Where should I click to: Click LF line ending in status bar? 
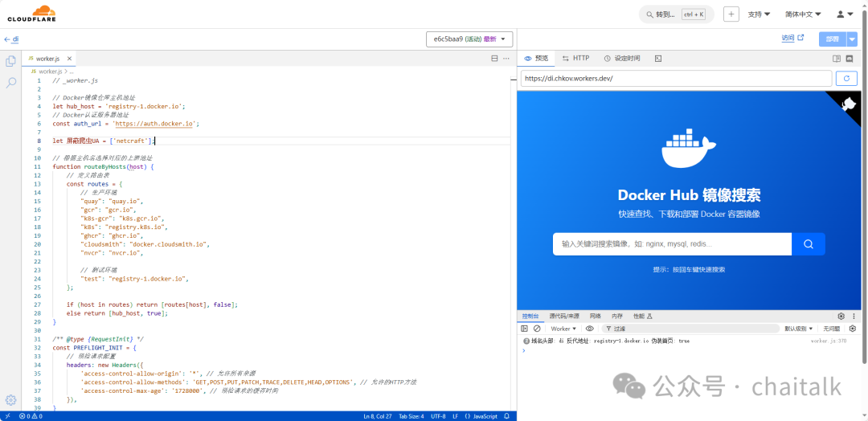455,416
